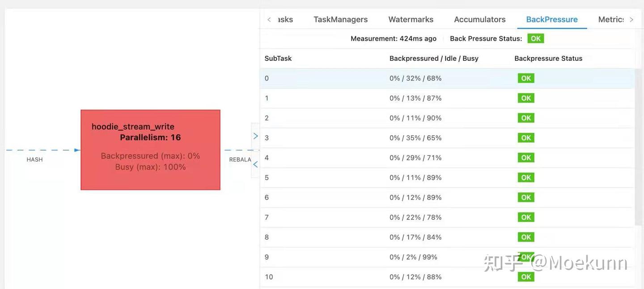Select the Accumulators tab
This screenshot has height=289, width=644.
click(479, 19)
